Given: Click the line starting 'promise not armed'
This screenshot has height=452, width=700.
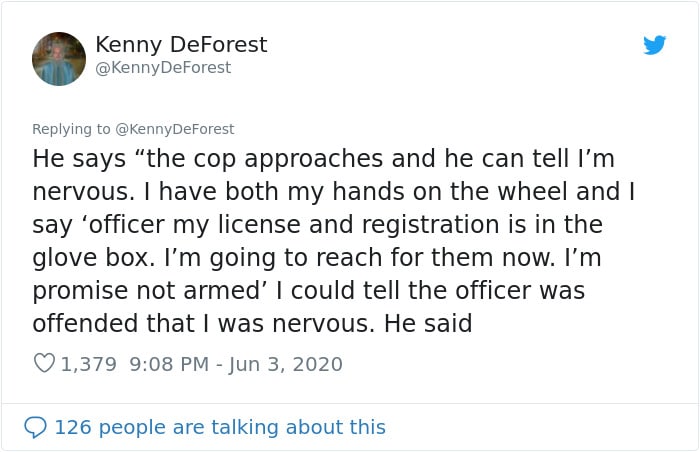Looking at the screenshot, I should click(x=308, y=291).
